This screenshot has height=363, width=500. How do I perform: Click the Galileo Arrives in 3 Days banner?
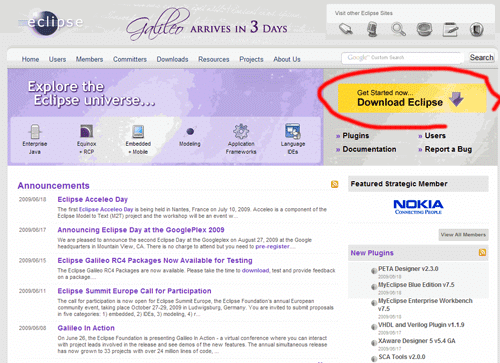(207, 25)
